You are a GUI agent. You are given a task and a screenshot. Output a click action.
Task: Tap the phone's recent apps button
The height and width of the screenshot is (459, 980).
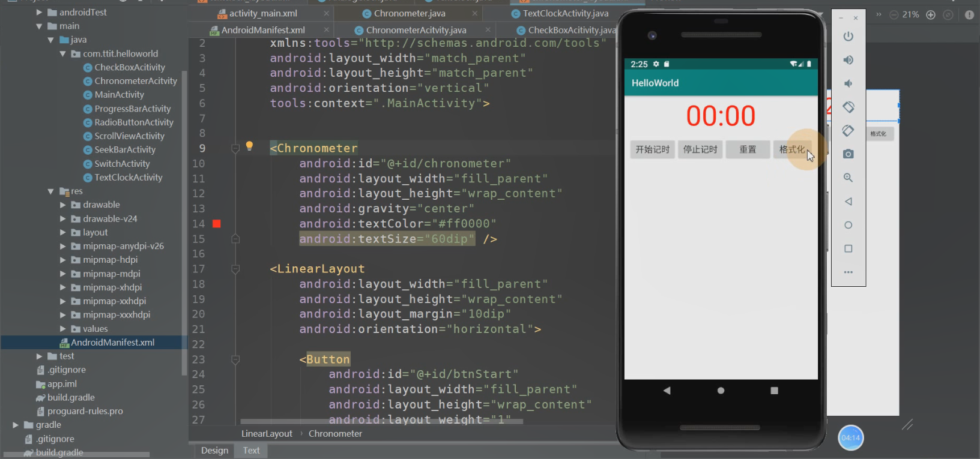point(775,391)
